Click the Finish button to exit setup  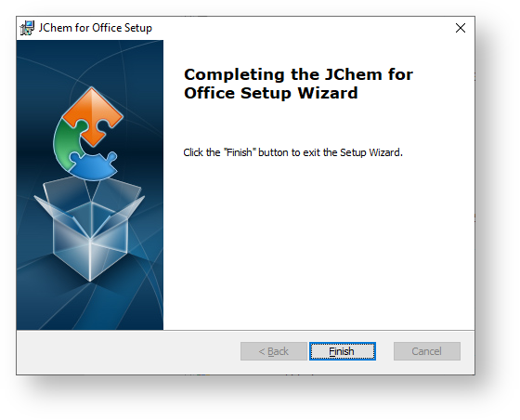click(x=343, y=351)
